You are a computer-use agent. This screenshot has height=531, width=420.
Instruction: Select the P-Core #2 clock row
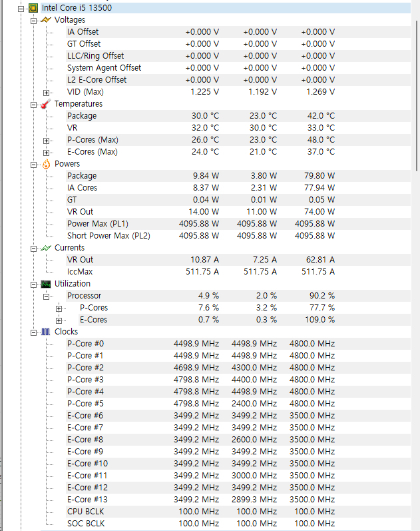[x=238, y=368]
